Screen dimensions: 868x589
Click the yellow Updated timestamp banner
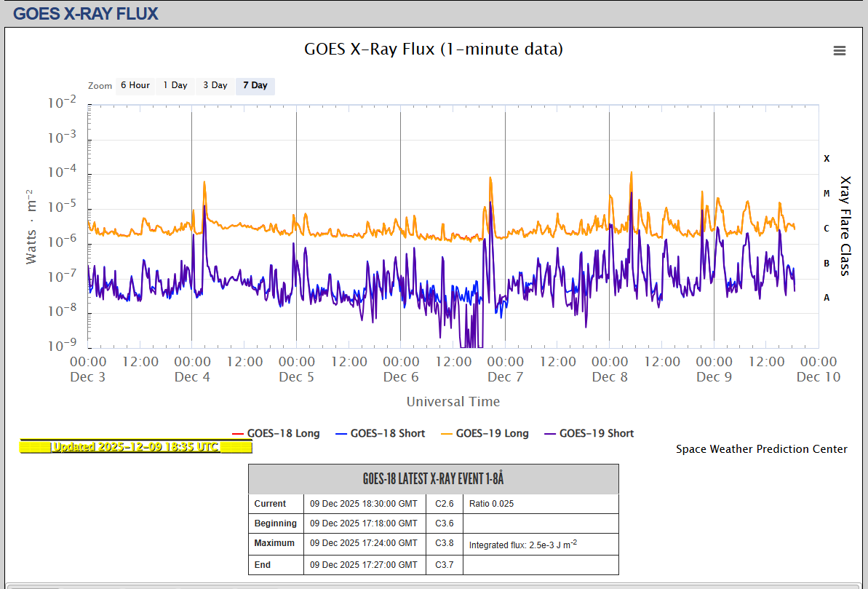[x=125, y=446]
